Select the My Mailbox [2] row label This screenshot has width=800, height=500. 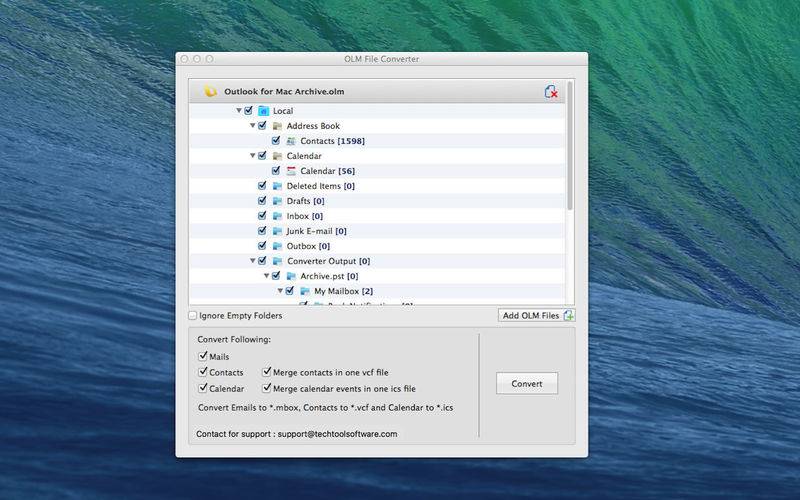point(343,291)
